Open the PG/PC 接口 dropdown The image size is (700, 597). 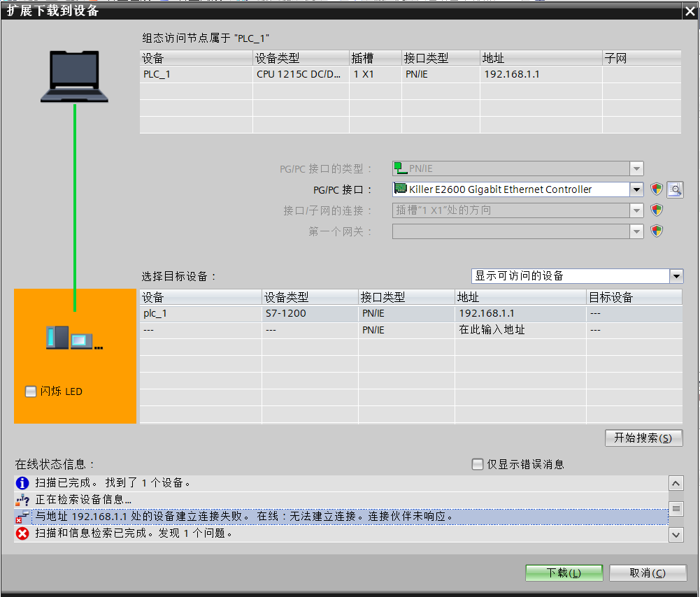click(636, 189)
